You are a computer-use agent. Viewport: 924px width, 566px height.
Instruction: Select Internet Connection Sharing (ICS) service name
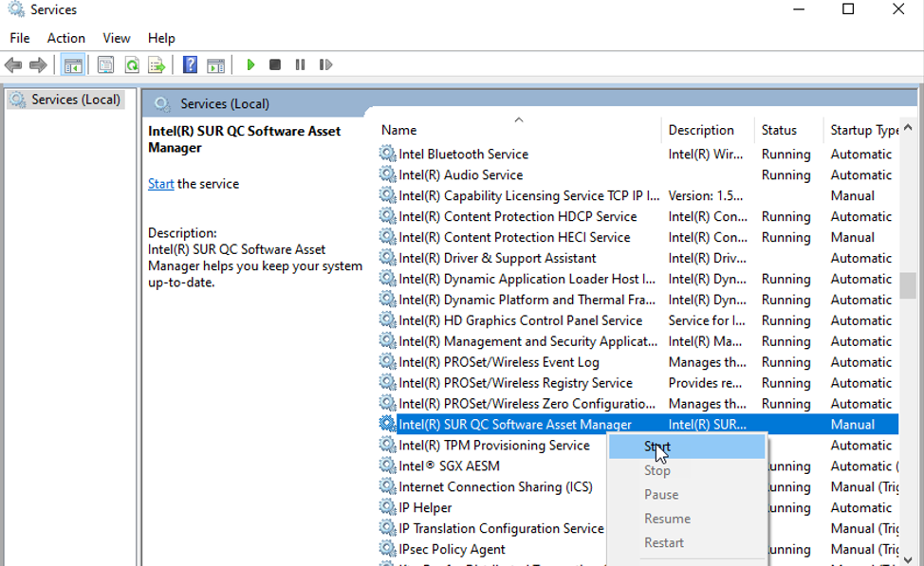pos(495,487)
